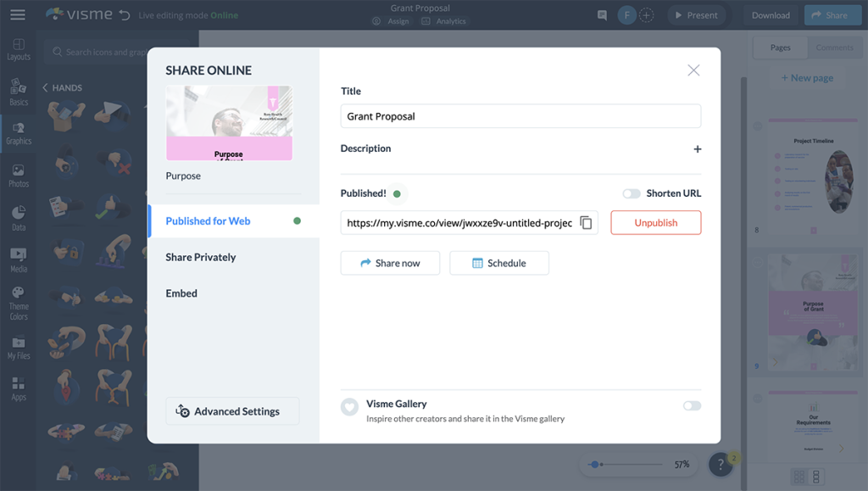This screenshot has width=868, height=491.
Task: Click the Unpublish button
Action: pyautogui.click(x=655, y=223)
